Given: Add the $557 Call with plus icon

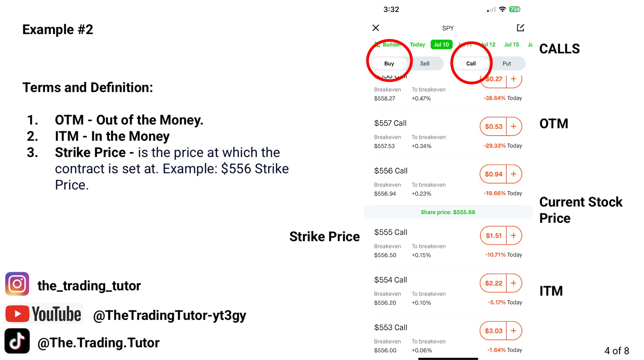Looking at the screenshot, I should point(513,127).
